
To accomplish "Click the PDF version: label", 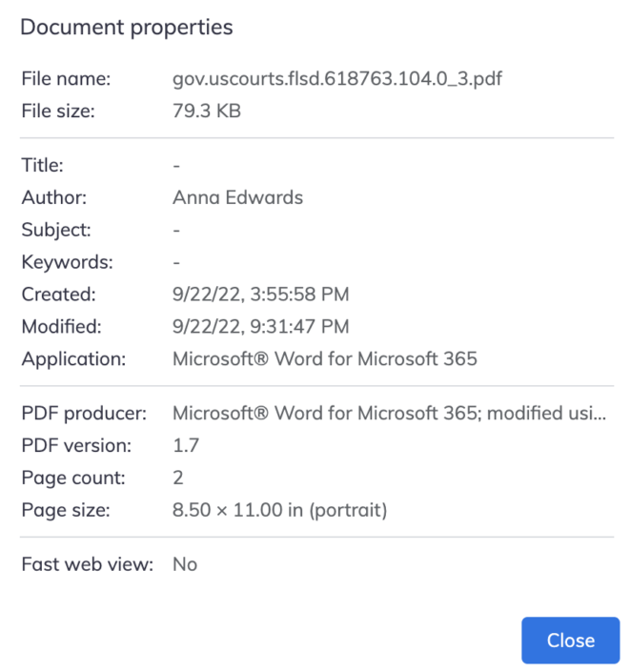I will (76, 446).
